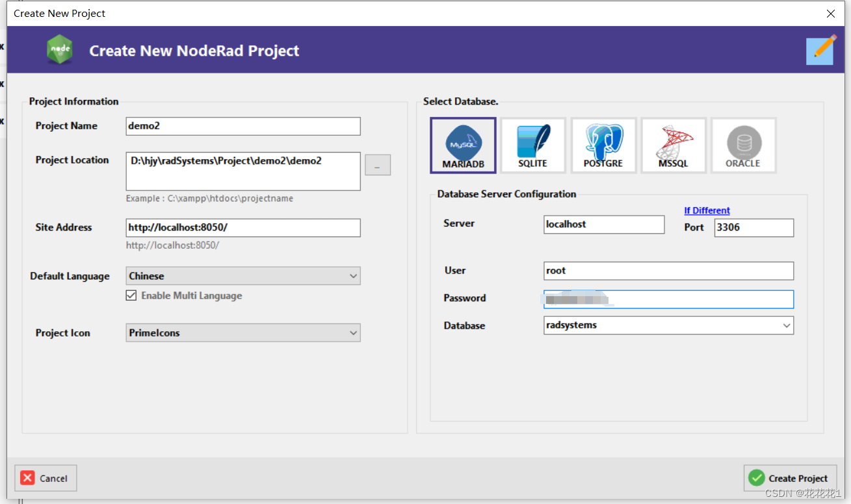Click the gray localhost:8050 hint text

172,245
